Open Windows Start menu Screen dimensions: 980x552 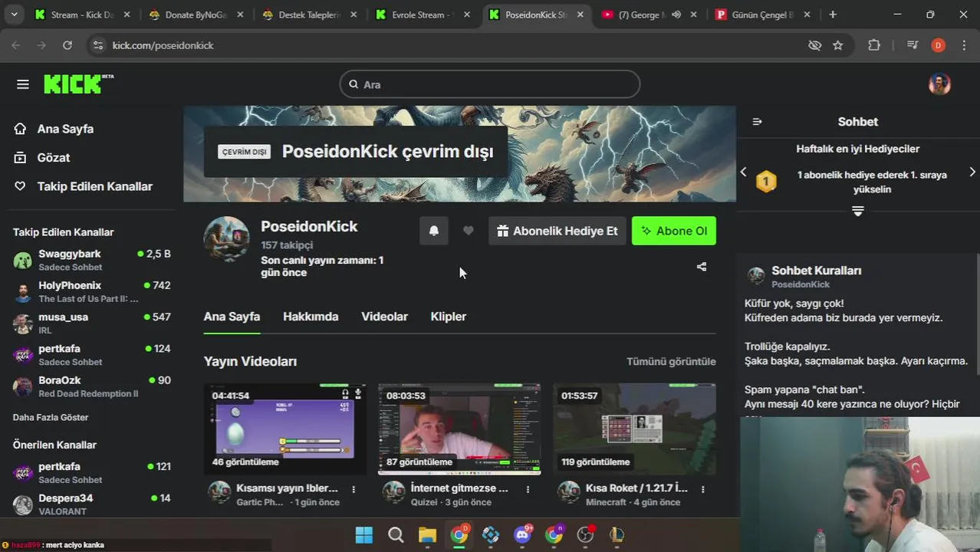click(x=363, y=534)
